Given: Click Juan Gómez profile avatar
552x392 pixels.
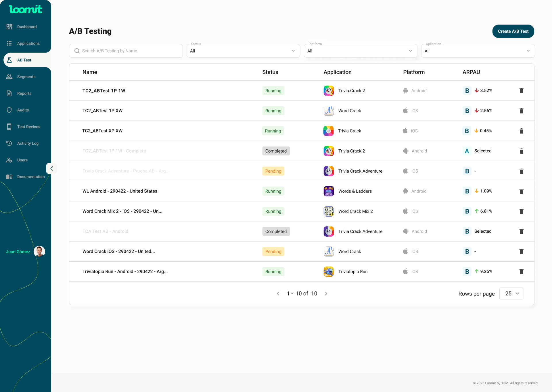Looking at the screenshot, I should (x=39, y=252).
